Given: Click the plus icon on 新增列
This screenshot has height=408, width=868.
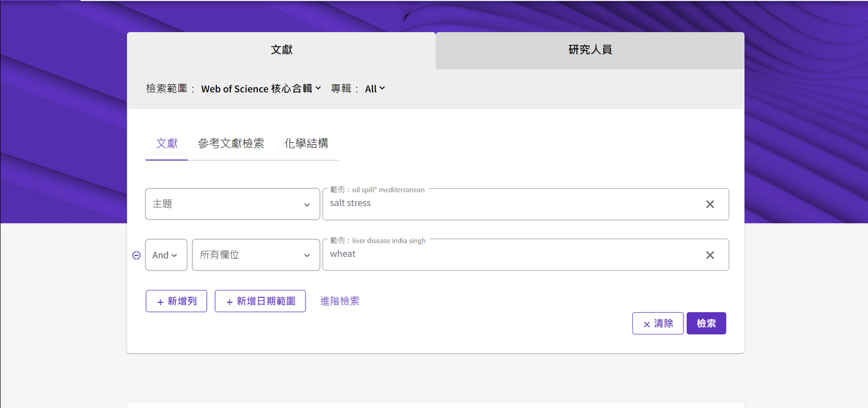Looking at the screenshot, I should click(159, 301).
